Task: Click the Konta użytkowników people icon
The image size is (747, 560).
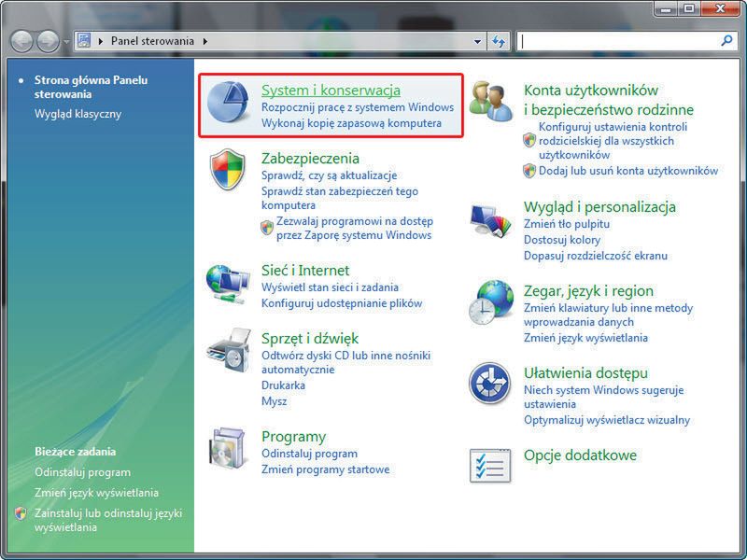Action: (x=491, y=102)
